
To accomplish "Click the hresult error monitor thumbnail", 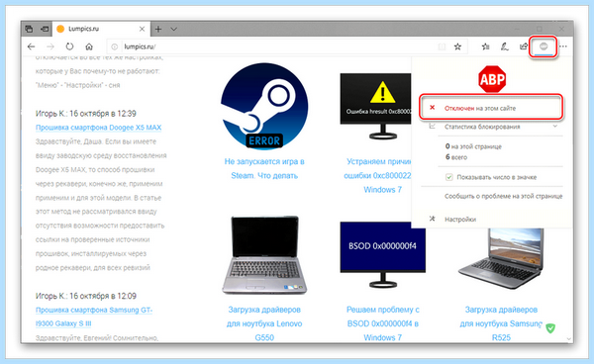I will tap(376, 107).
